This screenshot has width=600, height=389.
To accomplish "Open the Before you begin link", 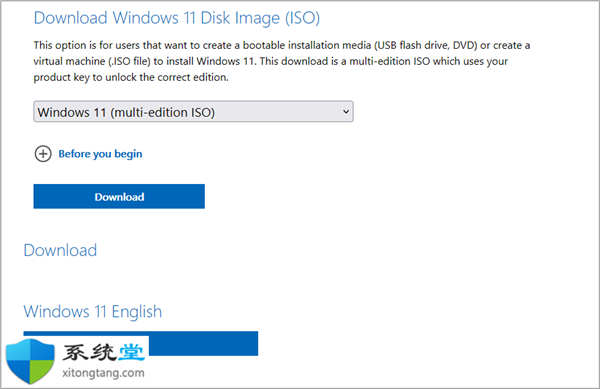I will (x=100, y=154).
